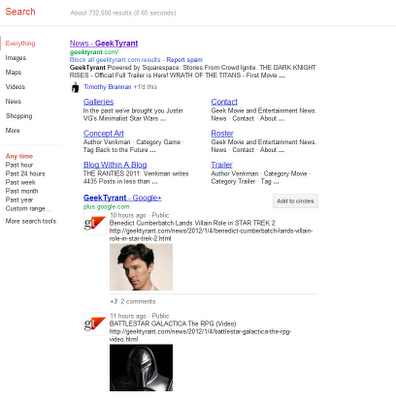Image resolution: width=396 pixels, height=400 pixels.
Task: Click the About 732,000 results text
Action: coord(123,13)
